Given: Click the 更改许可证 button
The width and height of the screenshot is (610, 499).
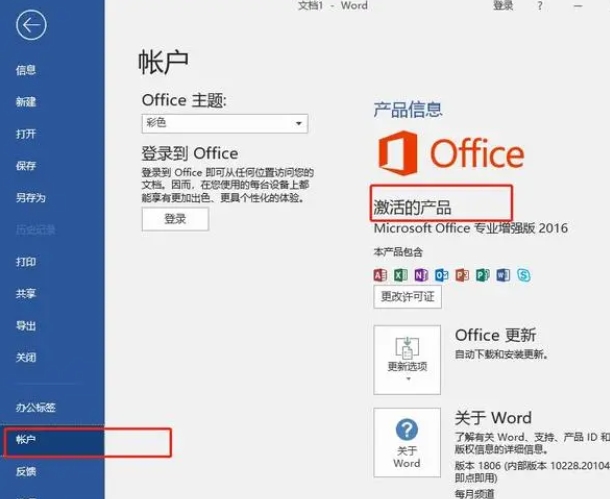Looking at the screenshot, I should pos(407,297).
